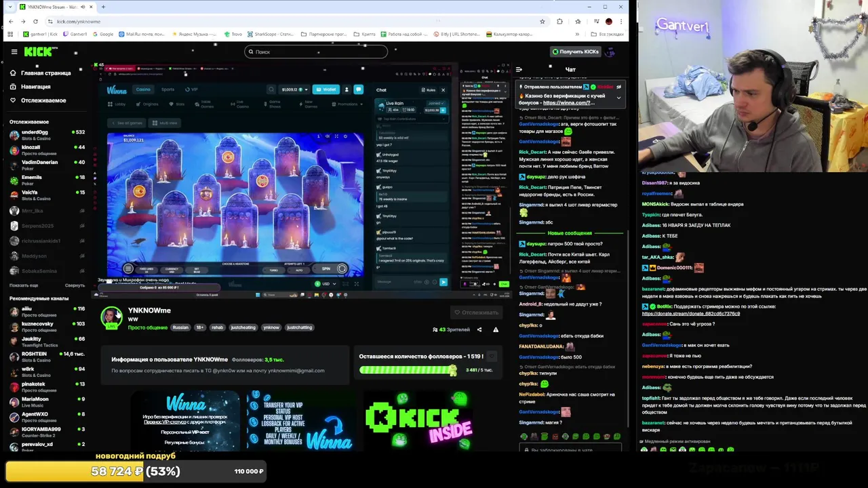Click the followers goal progress bar
This screenshot has height=488, width=868.
(x=408, y=370)
